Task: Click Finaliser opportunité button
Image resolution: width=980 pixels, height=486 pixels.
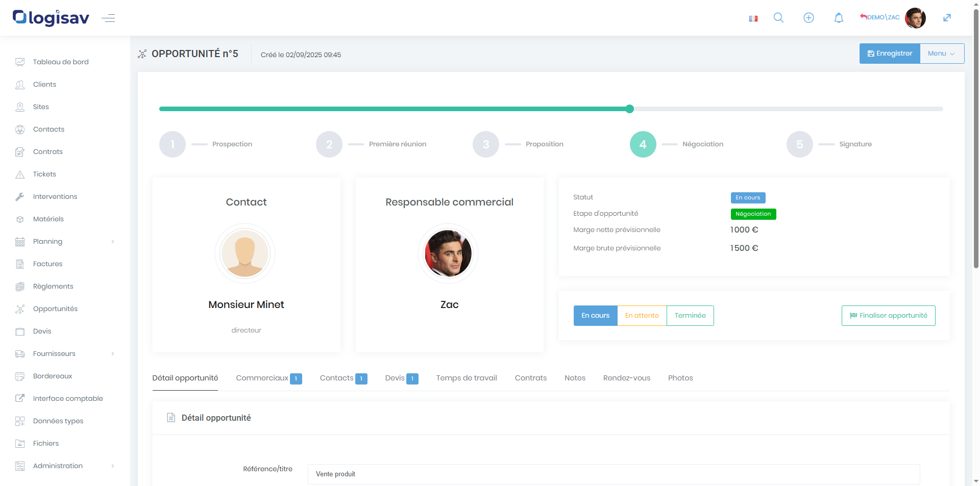Action: [x=888, y=316]
